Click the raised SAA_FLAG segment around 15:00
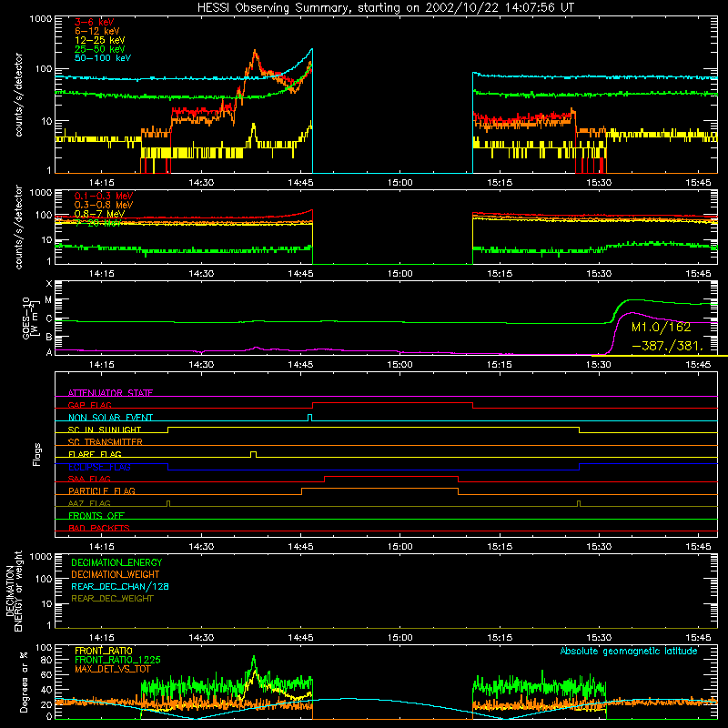 (x=391, y=476)
